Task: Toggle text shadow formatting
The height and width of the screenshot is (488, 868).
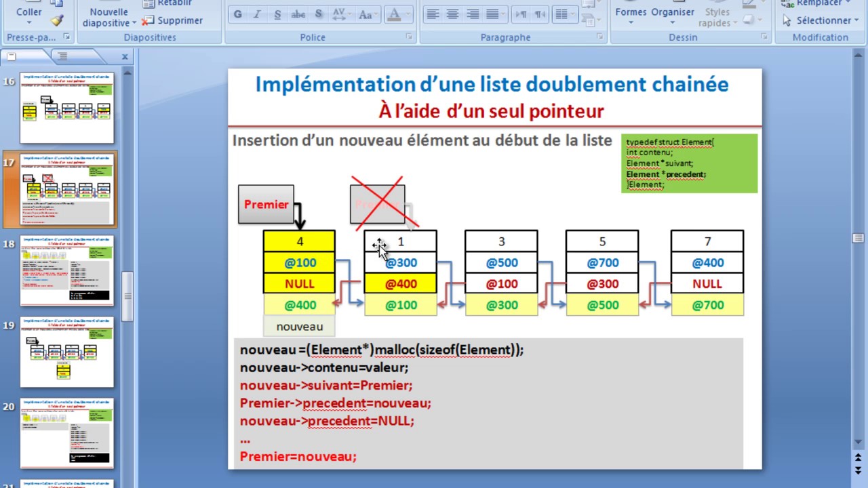Action: [x=318, y=14]
